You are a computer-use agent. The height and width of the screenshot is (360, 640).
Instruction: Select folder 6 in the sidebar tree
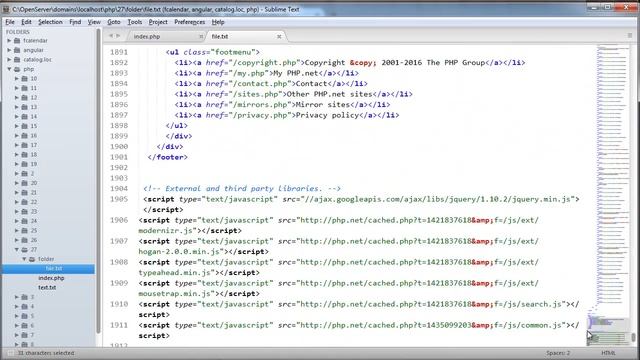[x=32, y=325]
